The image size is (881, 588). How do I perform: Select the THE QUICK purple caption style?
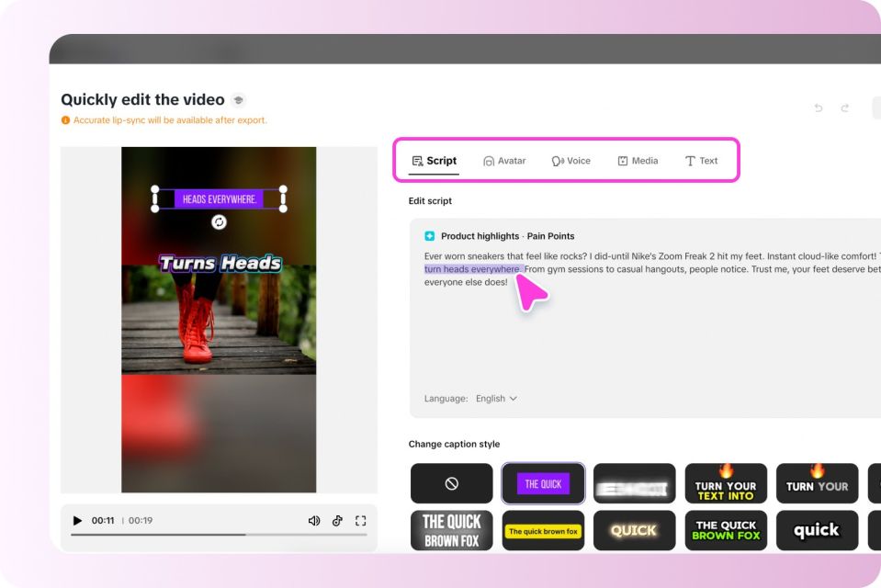coord(542,483)
